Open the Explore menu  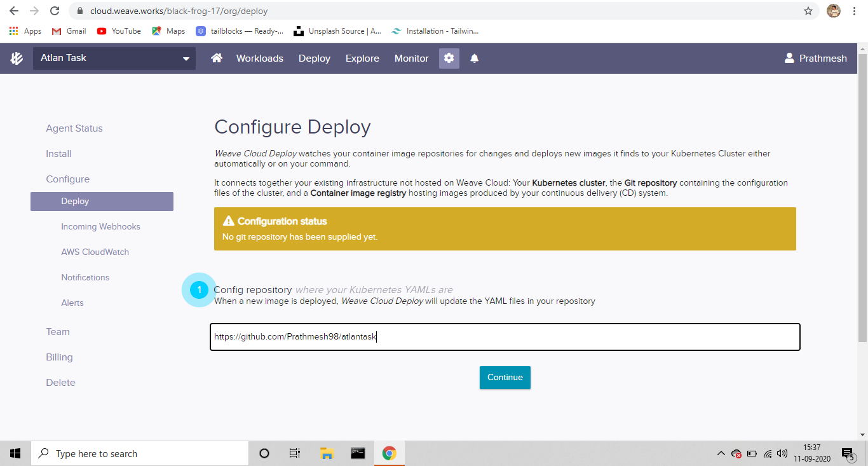click(x=362, y=58)
